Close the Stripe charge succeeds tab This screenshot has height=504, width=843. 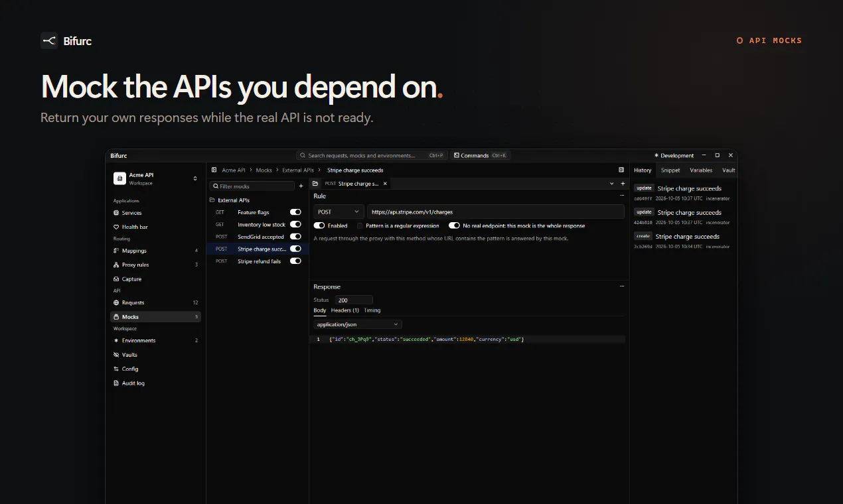(385, 183)
